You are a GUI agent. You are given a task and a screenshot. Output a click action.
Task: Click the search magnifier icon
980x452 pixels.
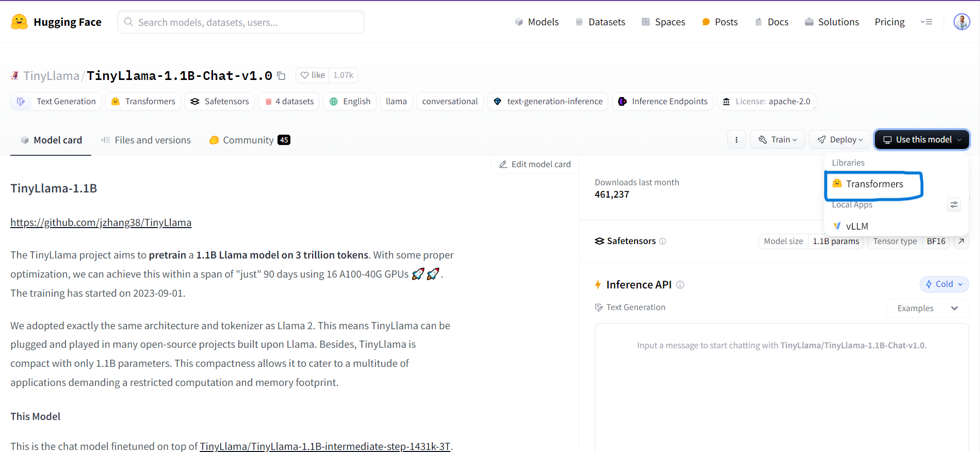tap(129, 22)
